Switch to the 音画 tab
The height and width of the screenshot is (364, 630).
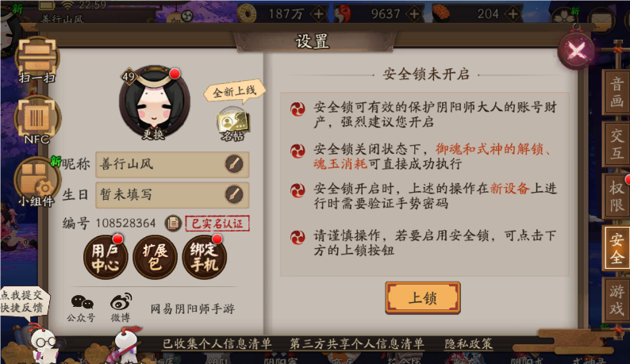click(x=617, y=92)
